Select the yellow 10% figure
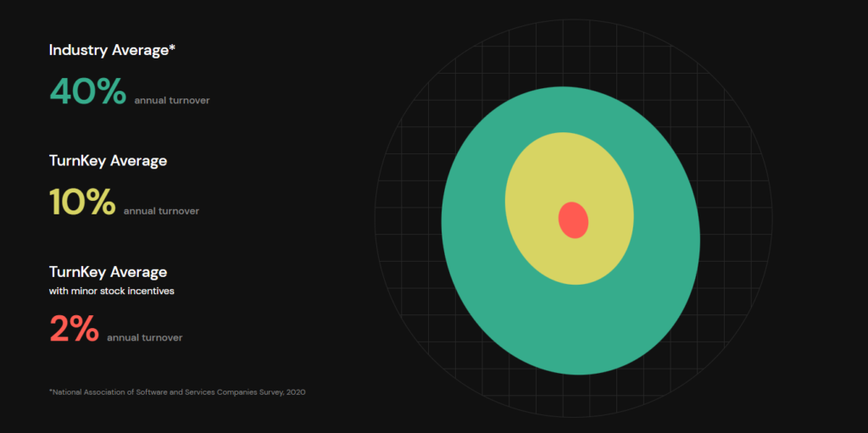Image resolution: width=868 pixels, height=433 pixels. tap(82, 203)
